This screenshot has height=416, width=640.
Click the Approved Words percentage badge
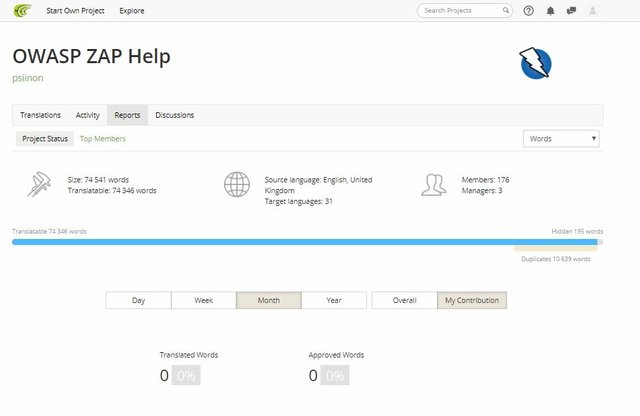[335, 375]
